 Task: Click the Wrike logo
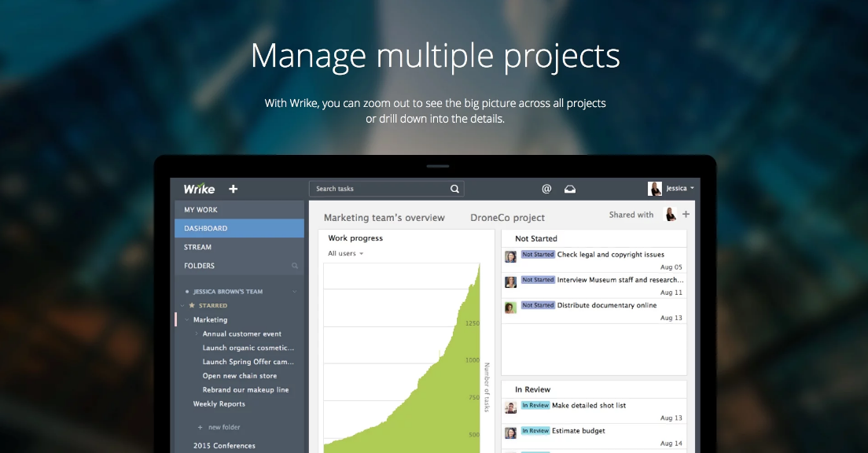(x=199, y=189)
